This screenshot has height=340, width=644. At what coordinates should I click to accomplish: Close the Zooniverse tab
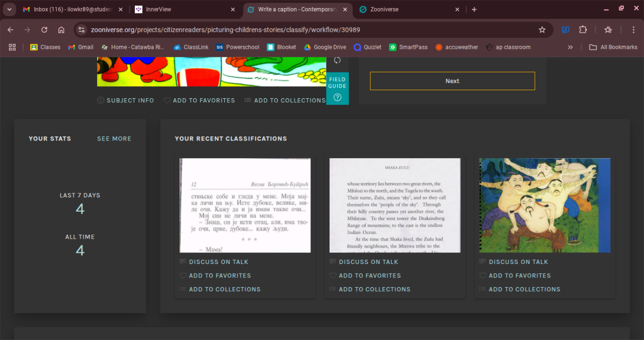point(457,10)
